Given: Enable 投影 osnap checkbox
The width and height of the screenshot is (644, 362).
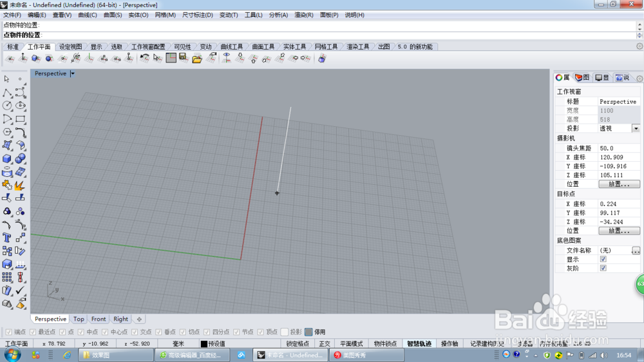Looking at the screenshot, I should coord(284,332).
